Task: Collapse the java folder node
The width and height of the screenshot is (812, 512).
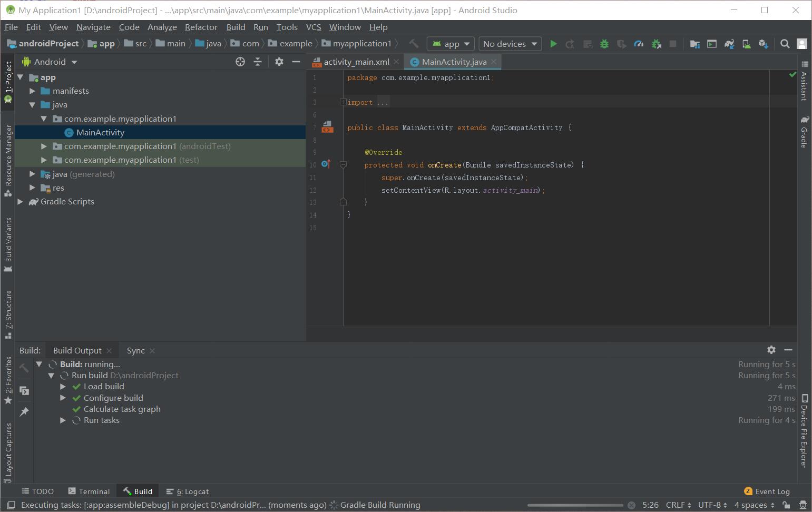Action: tap(32, 105)
